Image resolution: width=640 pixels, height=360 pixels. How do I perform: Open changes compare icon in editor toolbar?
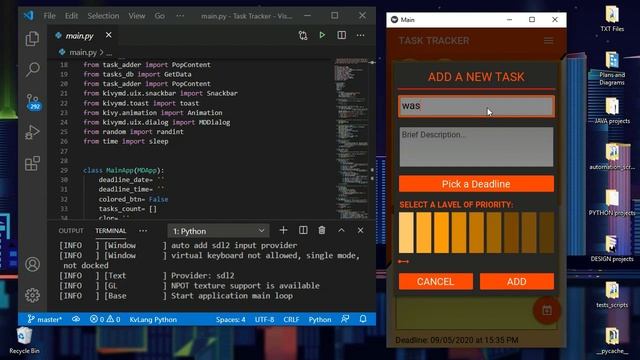pos(303,36)
